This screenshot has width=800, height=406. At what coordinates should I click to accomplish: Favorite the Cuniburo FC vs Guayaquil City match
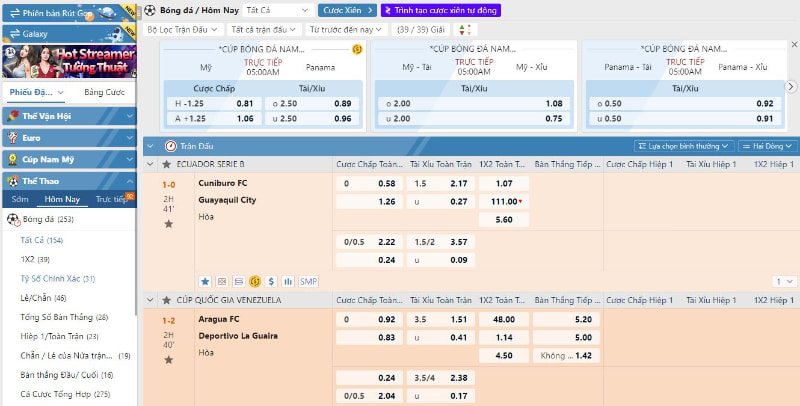[x=168, y=224]
